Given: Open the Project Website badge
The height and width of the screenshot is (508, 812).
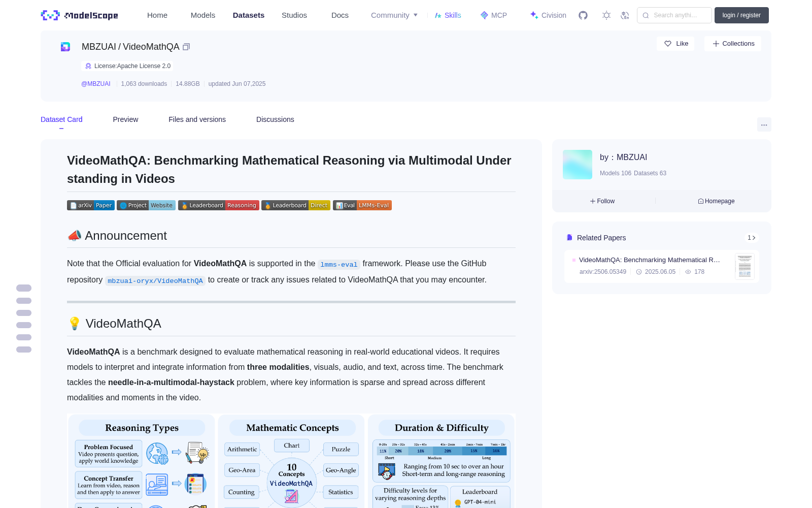Looking at the screenshot, I should (x=146, y=205).
